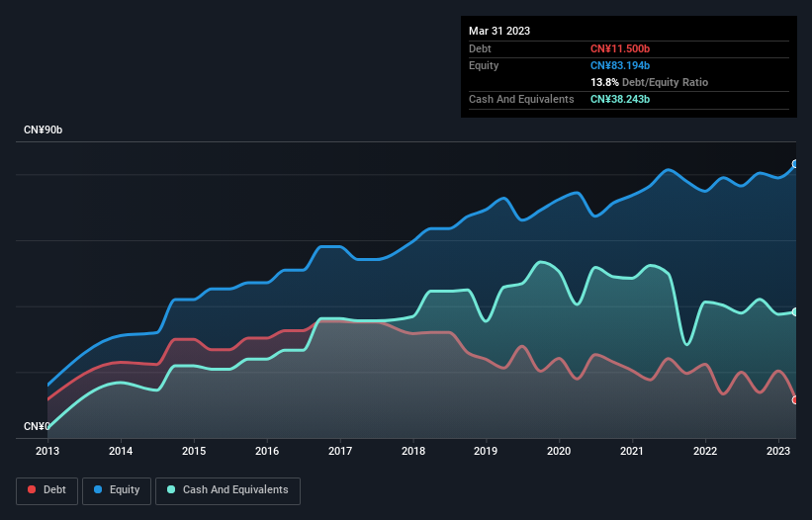
Task: Toggle the Debt legend button
Action: coord(47,490)
